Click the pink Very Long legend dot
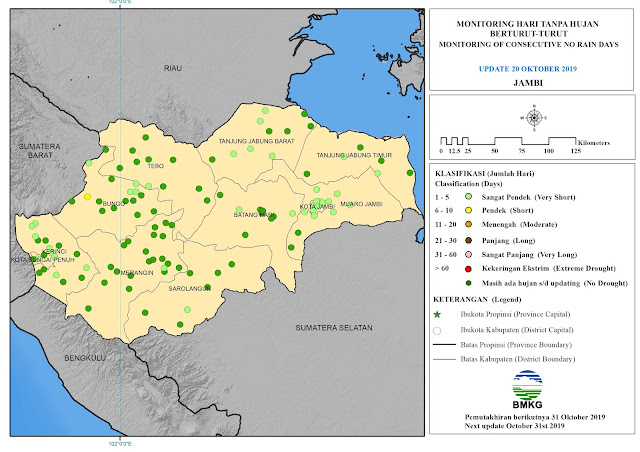Viewport: 640px width, 452px height. click(x=468, y=254)
